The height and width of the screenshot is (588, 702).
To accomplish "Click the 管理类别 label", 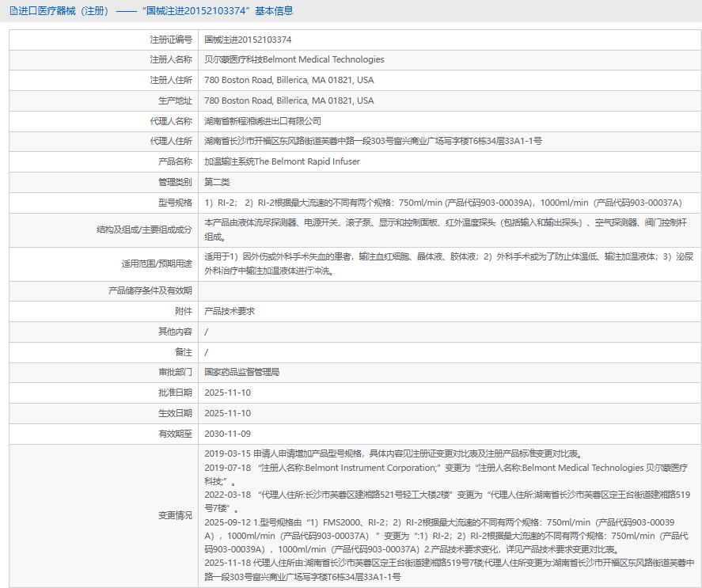I will coord(175,182).
